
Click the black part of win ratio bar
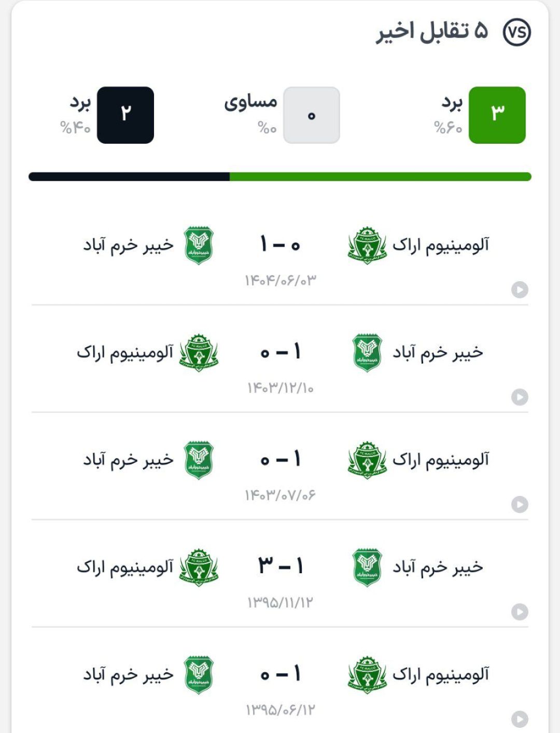(129, 177)
